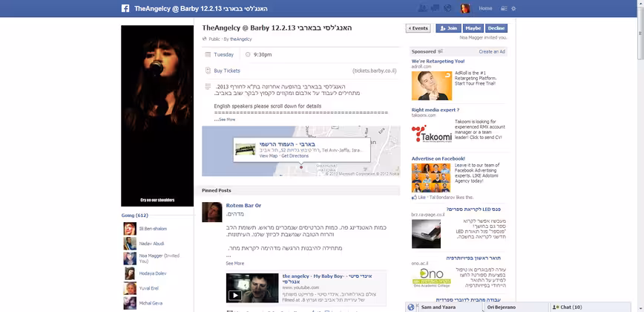
Task: Open Michal Geva's profile
Action: point(151,303)
